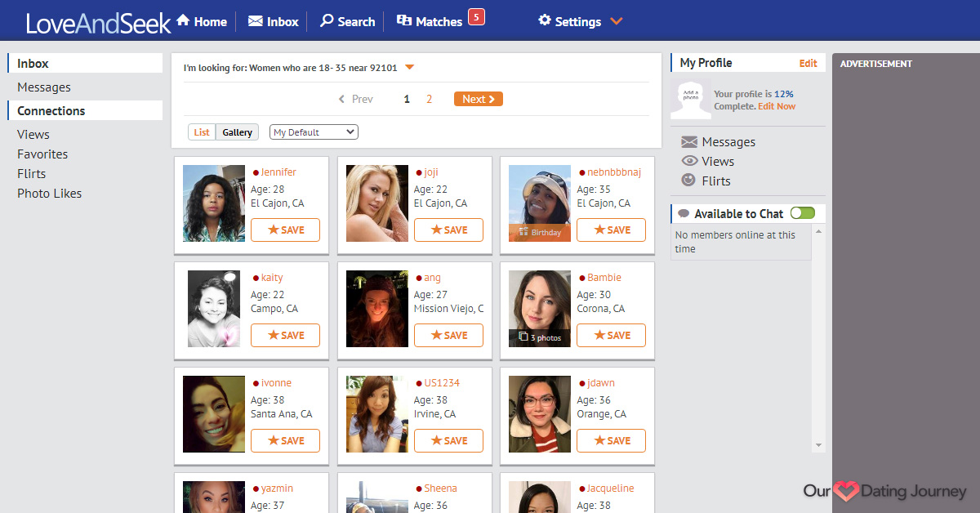Screen dimensions: 980x513
Task: Click the status dot next to ivonne
Action: (x=256, y=384)
